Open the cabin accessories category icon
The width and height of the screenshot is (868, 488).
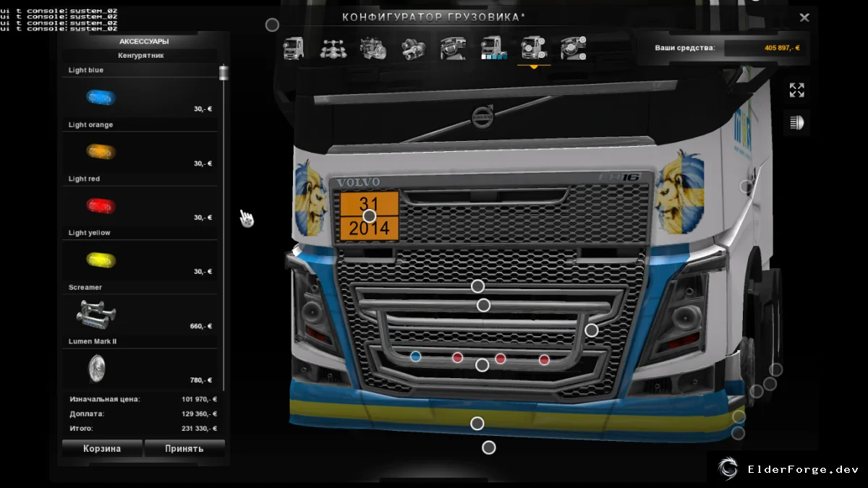pyautogui.click(x=574, y=48)
